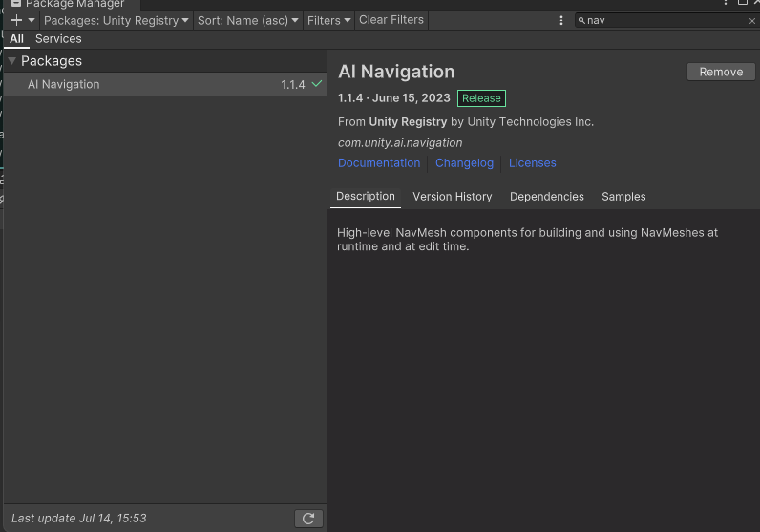This screenshot has height=532, width=760.
Task: Click the Unity Technologies Inc. author text
Action: click(531, 121)
